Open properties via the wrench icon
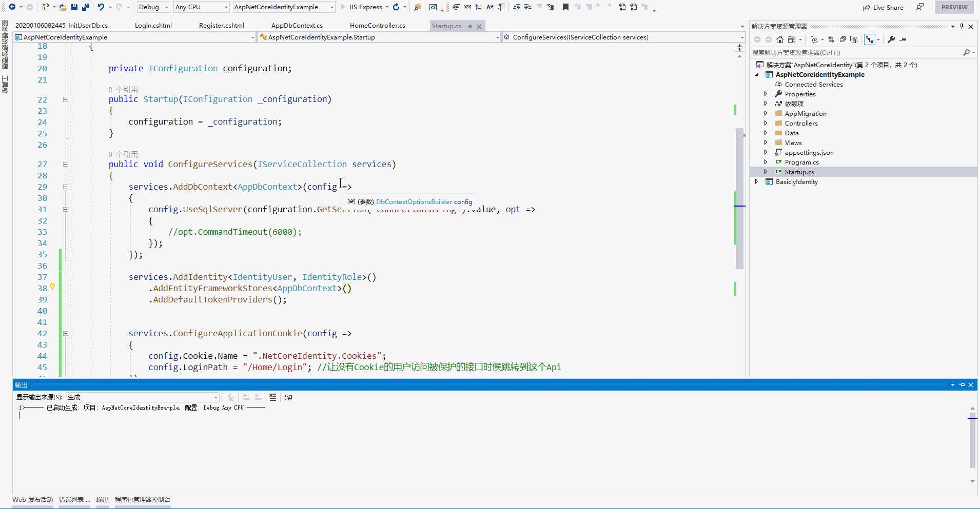The width and height of the screenshot is (980, 509). tap(891, 39)
